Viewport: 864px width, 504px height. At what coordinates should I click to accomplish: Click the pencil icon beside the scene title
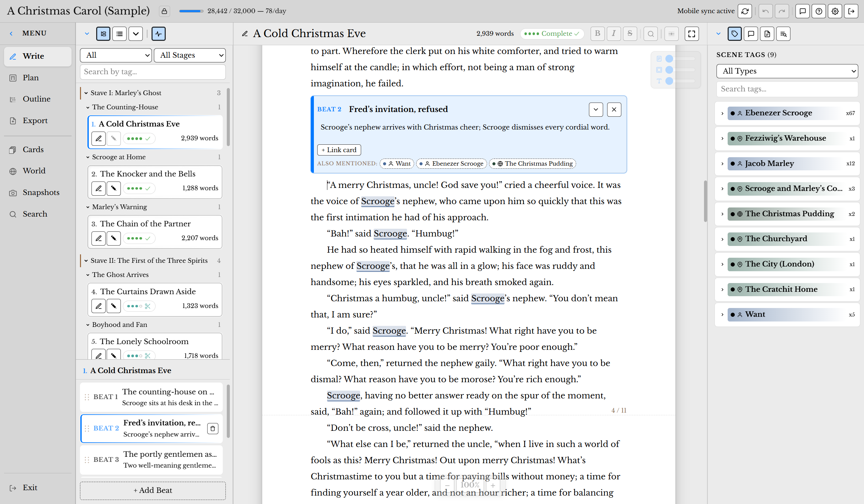pyautogui.click(x=245, y=34)
